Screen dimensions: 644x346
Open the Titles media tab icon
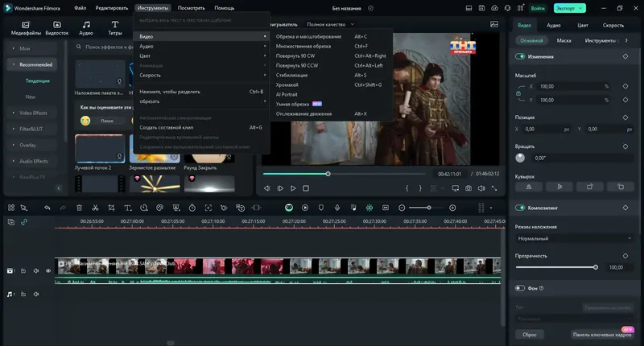pos(115,28)
